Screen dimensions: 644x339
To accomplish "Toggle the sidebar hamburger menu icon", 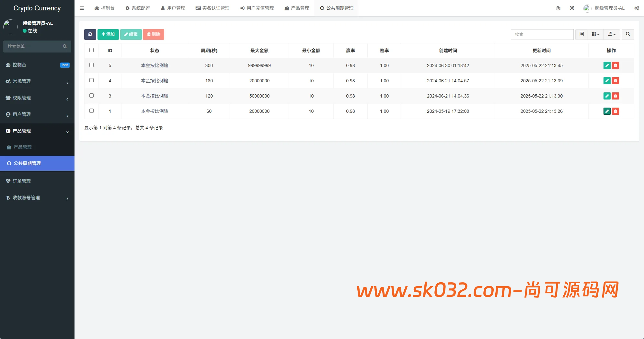I will coord(82,8).
